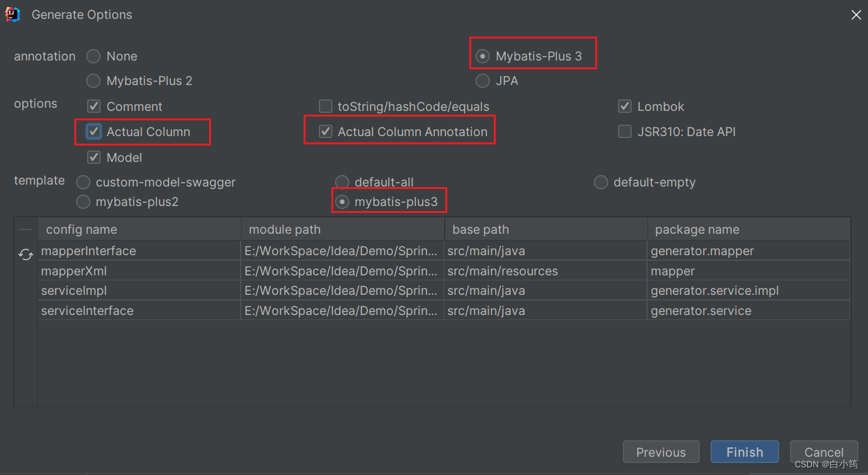The width and height of the screenshot is (868, 475).
Task: Select the serviceImpl config name cell
Action: (x=139, y=291)
